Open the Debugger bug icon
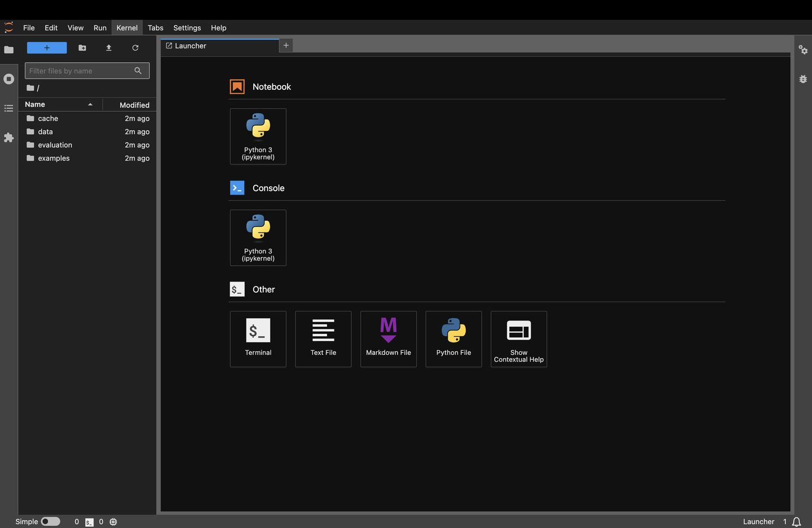This screenshot has width=812, height=528. (803, 79)
